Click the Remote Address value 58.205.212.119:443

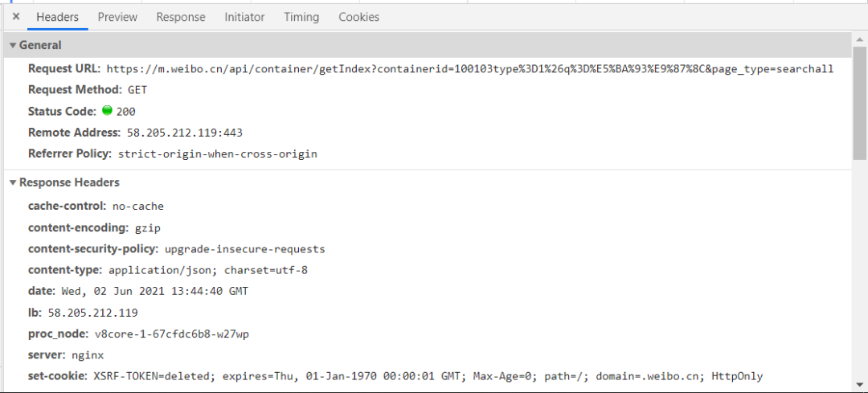(185, 133)
